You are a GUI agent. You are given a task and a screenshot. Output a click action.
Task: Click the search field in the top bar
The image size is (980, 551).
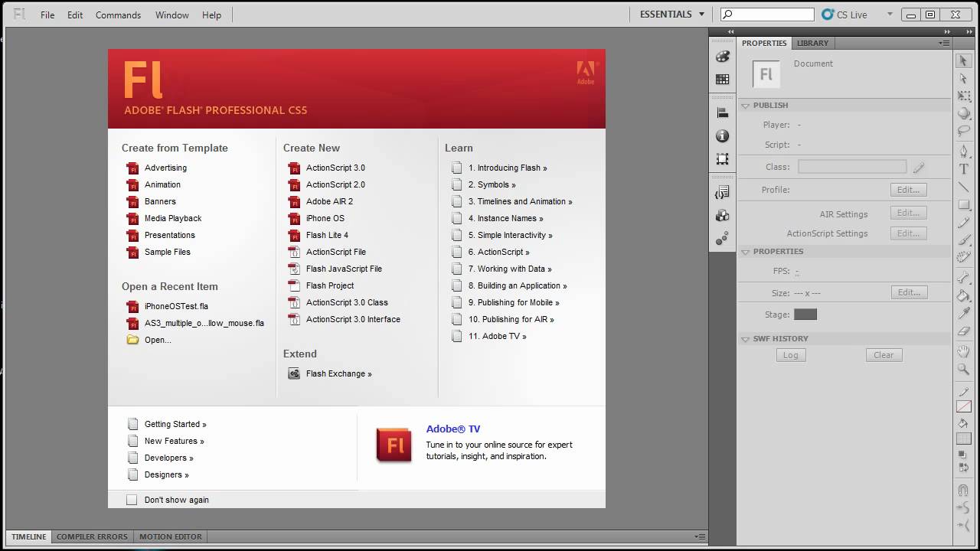click(x=767, y=15)
